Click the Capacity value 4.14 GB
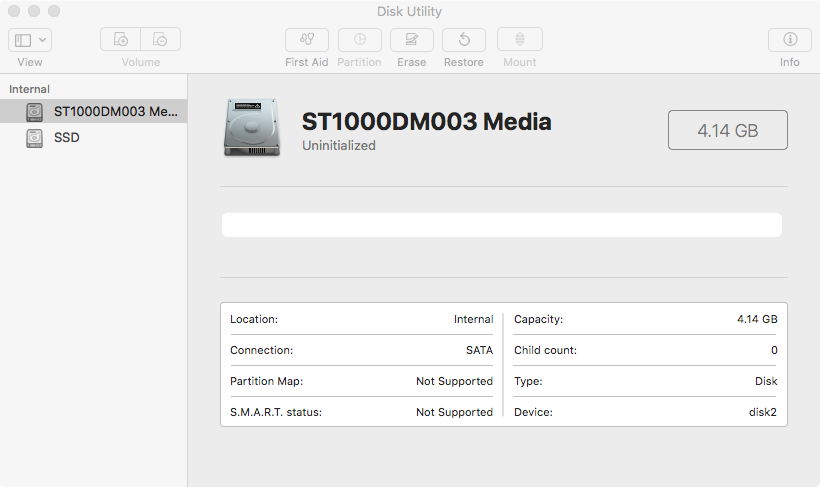Image resolution: width=820 pixels, height=487 pixels. (757, 319)
